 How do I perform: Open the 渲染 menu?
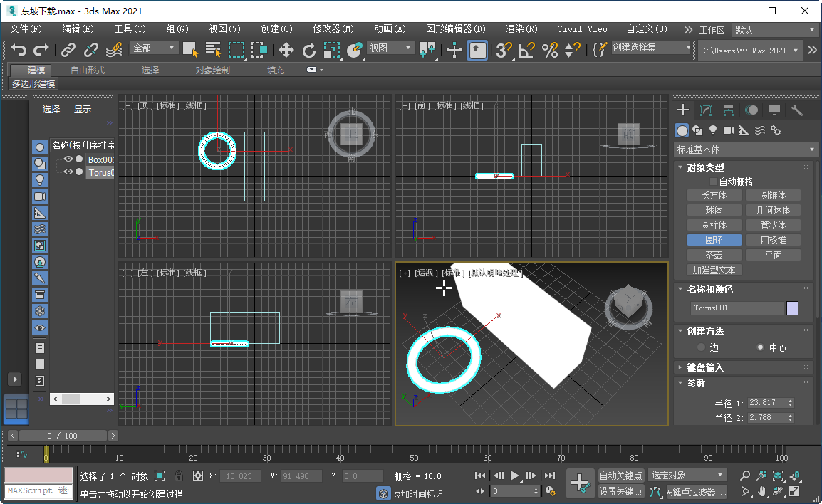521,29
